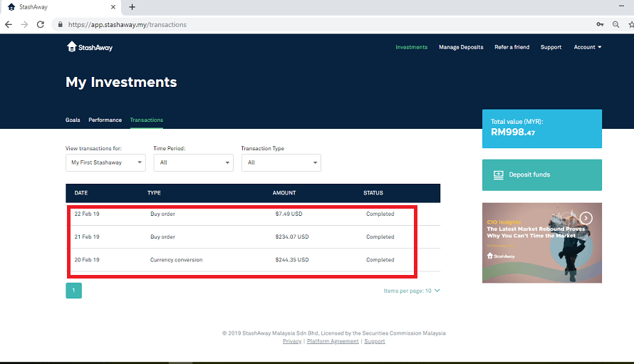
Task: Expand the Time Period dropdown
Action: [x=193, y=162]
